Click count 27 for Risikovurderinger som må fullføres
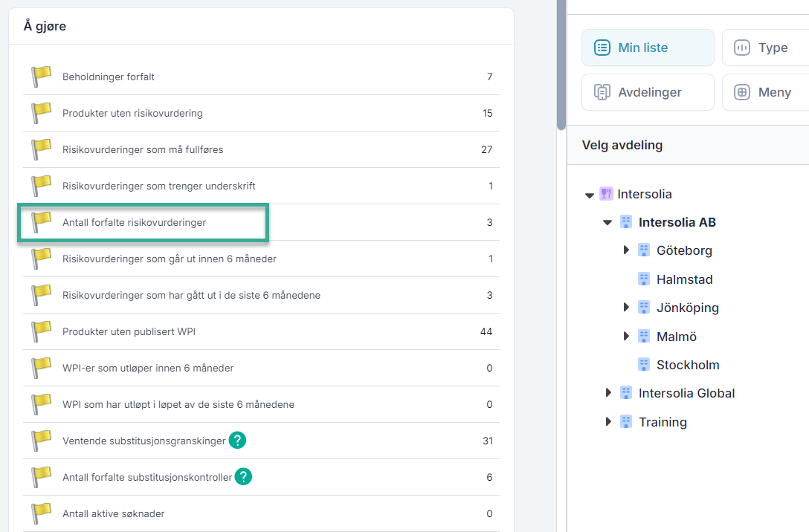 (x=486, y=150)
